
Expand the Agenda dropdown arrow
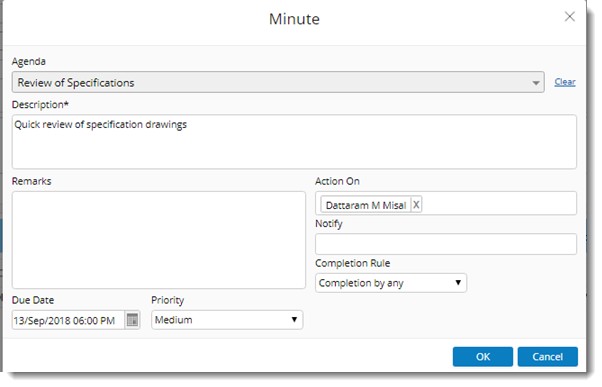(x=536, y=83)
